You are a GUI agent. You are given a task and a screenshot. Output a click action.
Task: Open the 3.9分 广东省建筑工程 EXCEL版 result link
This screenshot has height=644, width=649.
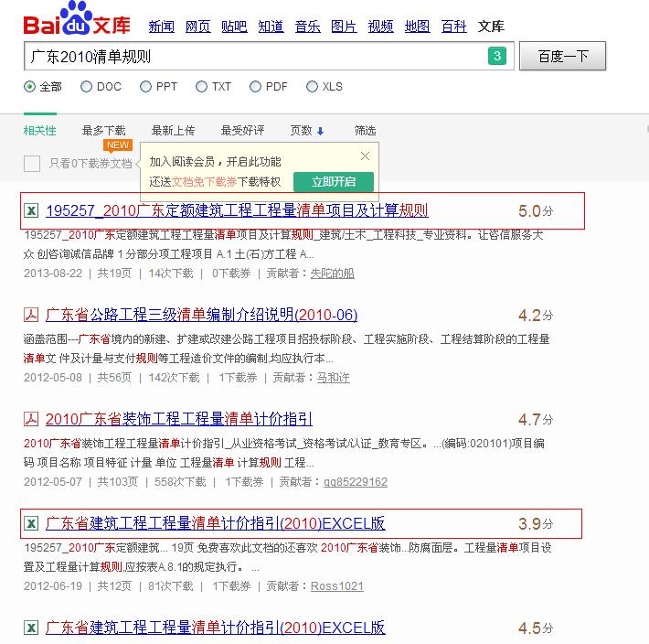click(x=215, y=523)
